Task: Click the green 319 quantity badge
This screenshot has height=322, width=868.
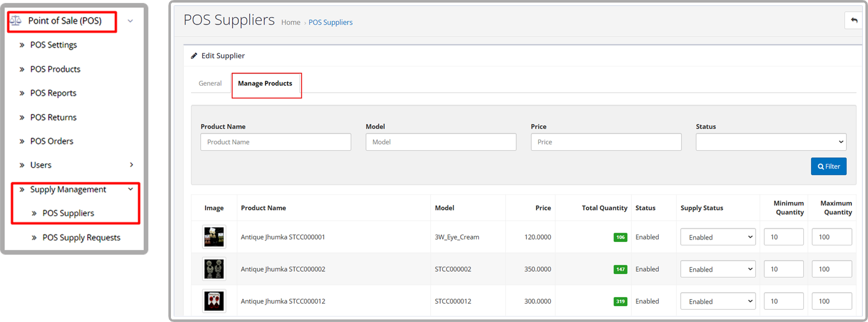Action: pos(620,301)
